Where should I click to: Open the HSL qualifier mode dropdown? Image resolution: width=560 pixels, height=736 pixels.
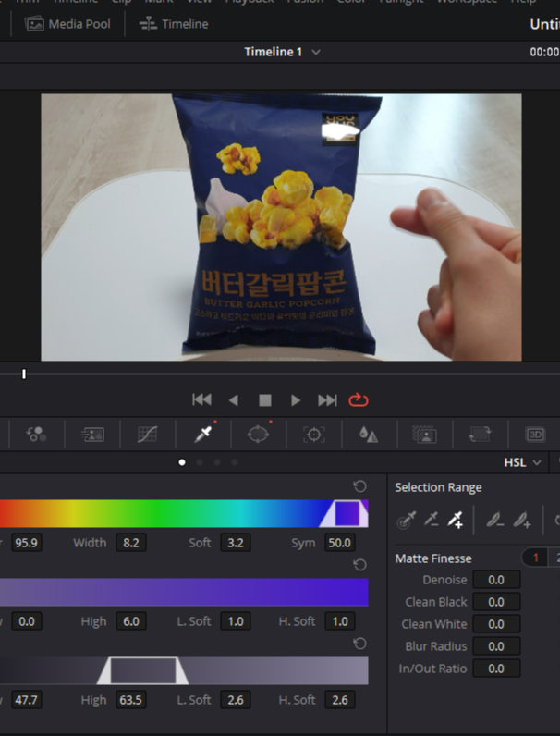coord(522,462)
